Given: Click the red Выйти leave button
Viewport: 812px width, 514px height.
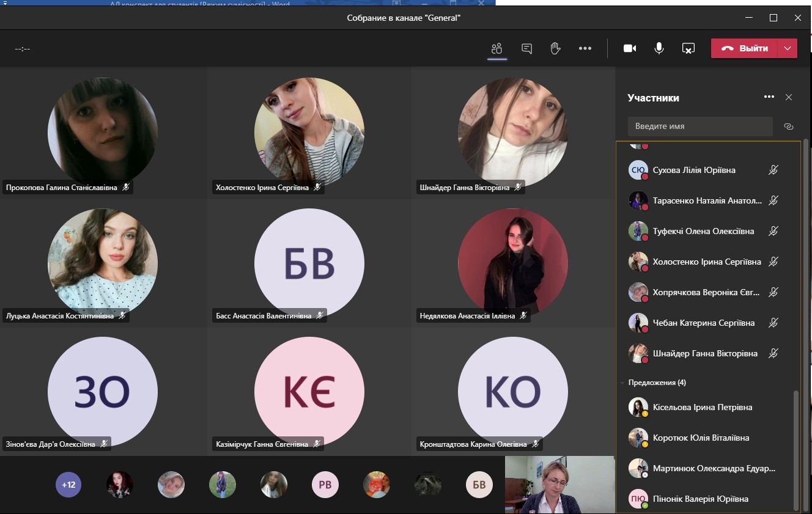Looking at the screenshot, I should [744, 49].
